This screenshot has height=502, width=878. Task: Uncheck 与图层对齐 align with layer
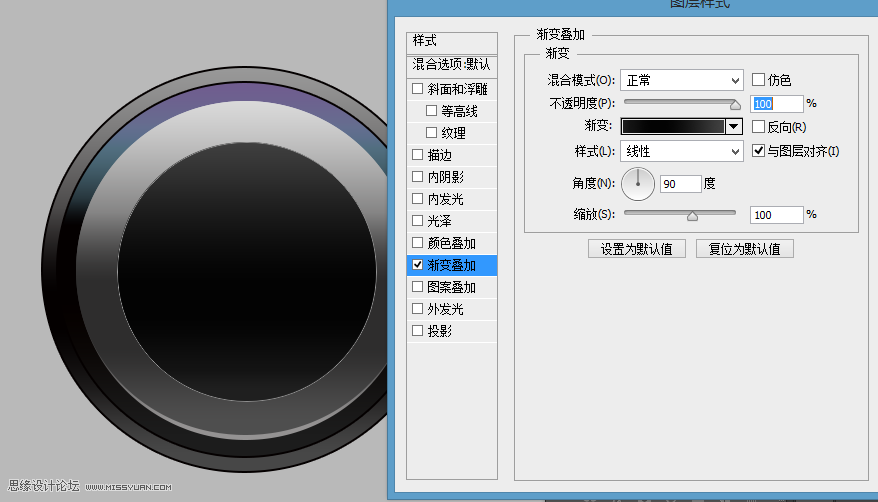[758, 151]
